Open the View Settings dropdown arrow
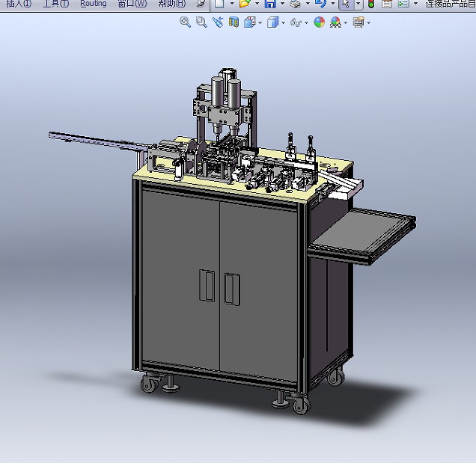476x463 pixels. tap(368, 22)
